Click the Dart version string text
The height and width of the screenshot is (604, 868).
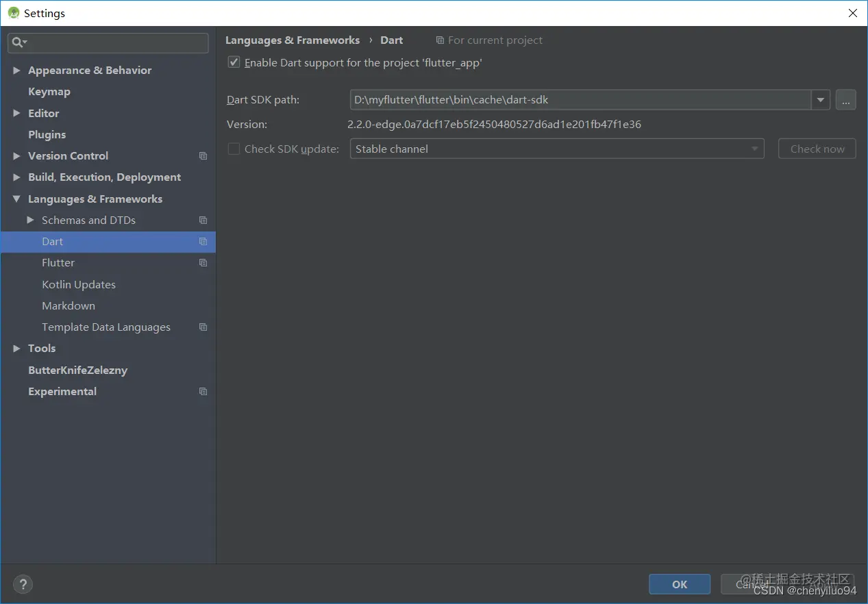click(x=494, y=125)
